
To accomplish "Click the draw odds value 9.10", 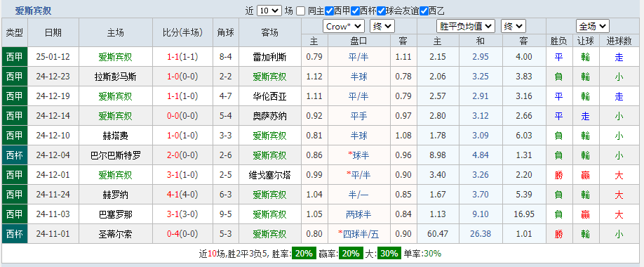I will pyautogui.click(x=481, y=215).
